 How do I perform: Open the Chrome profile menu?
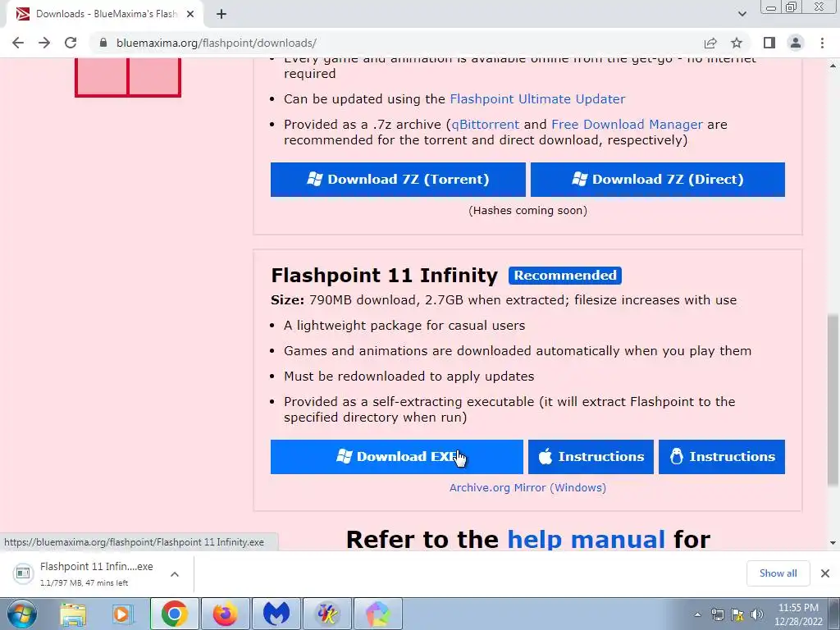796,43
